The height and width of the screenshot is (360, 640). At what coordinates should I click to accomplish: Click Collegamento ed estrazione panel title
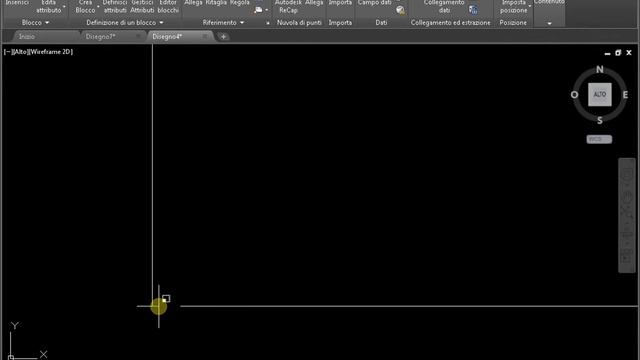[x=451, y=23]
